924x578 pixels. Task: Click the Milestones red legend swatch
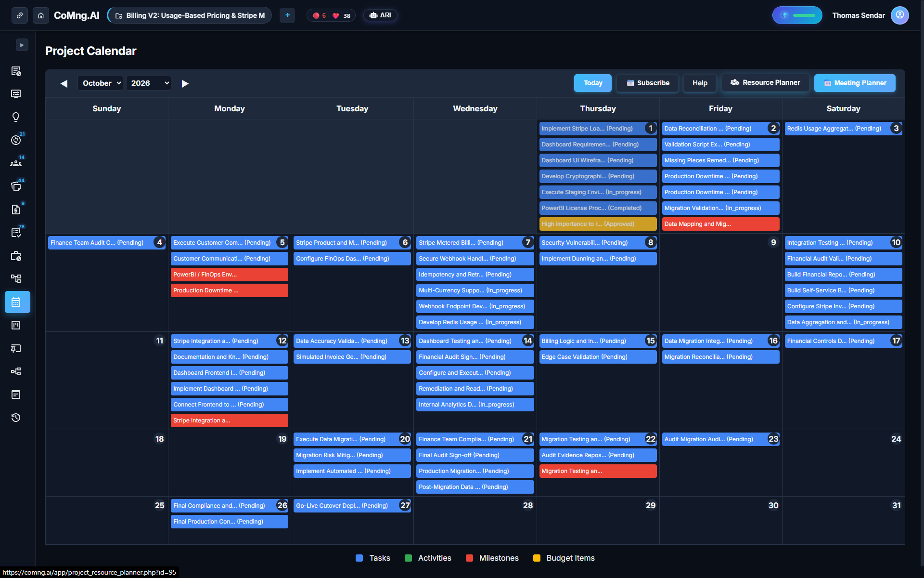tap(469, 558)
